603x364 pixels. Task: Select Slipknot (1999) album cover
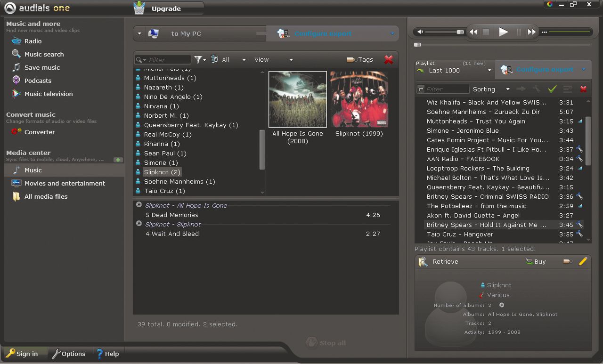pos(359,99)
